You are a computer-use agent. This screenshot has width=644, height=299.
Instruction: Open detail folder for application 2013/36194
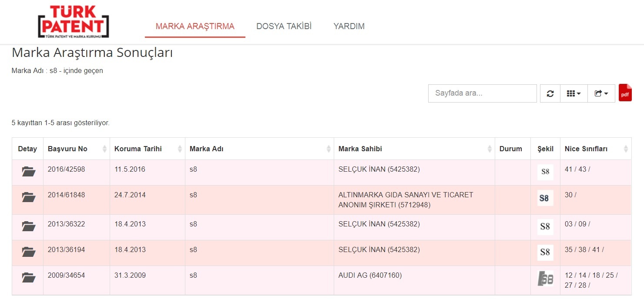pos(28,252)
